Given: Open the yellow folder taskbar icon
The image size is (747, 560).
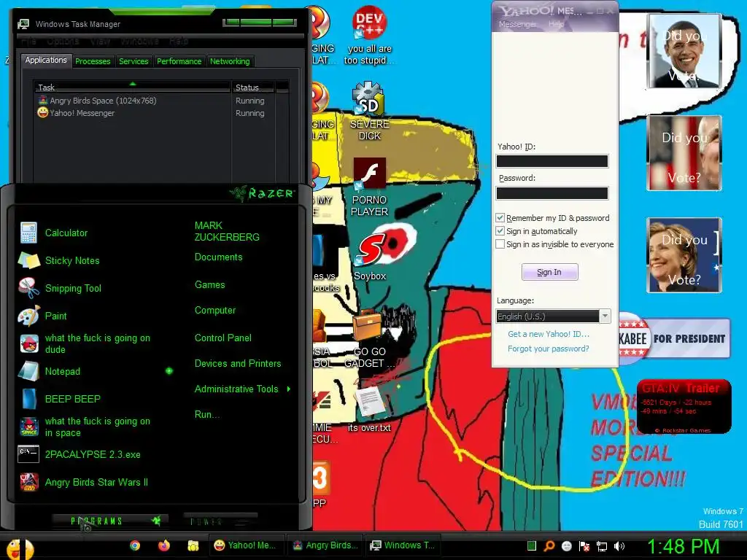Looking at the screenshot, I should point(193,545).
